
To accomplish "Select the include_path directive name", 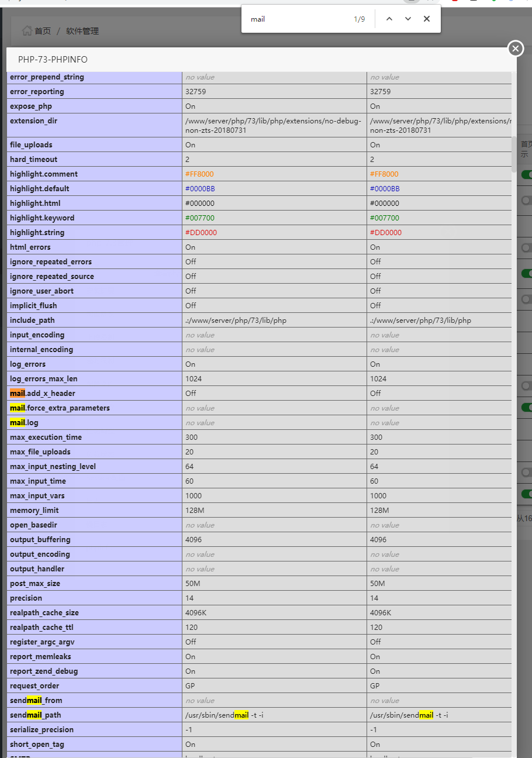I will (32, 320).
